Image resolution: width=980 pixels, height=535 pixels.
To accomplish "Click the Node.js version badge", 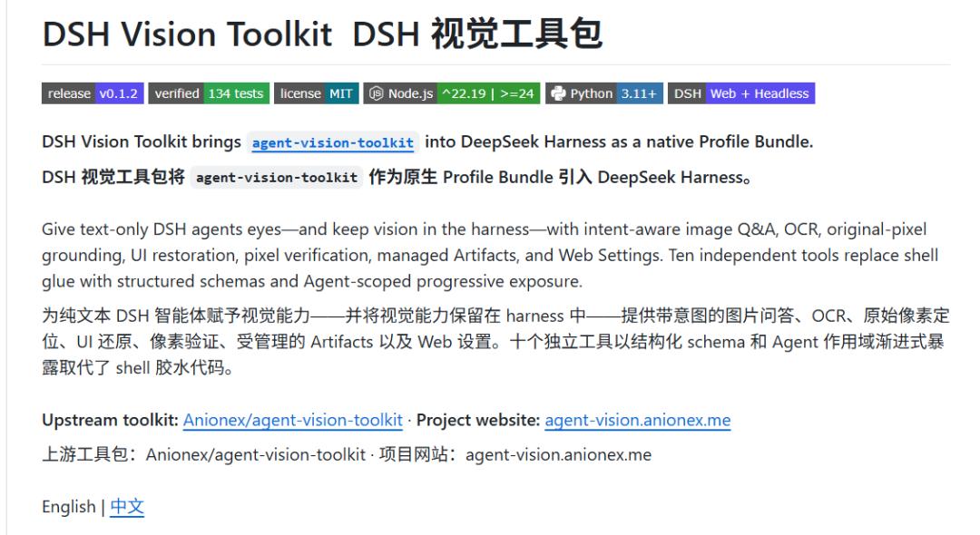I will 452,93.
